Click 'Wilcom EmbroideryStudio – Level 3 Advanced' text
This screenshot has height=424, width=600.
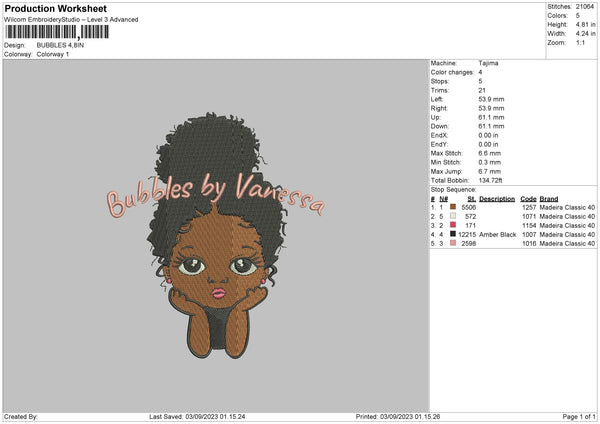[x=71, y=20]
